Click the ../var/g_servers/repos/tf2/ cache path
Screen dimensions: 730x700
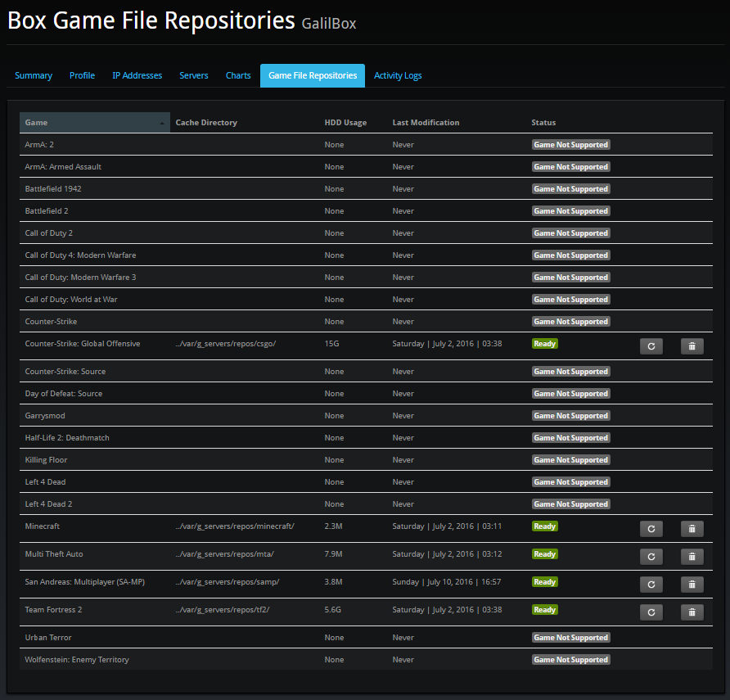(223, 610)
